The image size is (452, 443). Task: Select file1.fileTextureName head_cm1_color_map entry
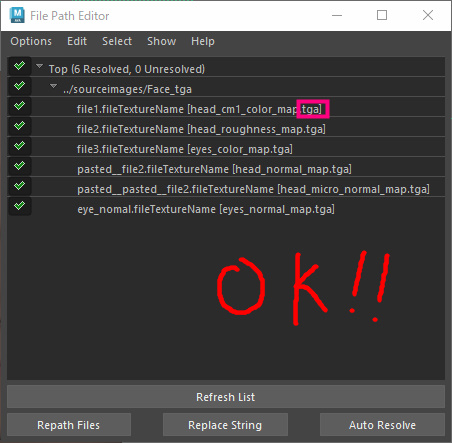pyautogui.click(x=199, y=109)
